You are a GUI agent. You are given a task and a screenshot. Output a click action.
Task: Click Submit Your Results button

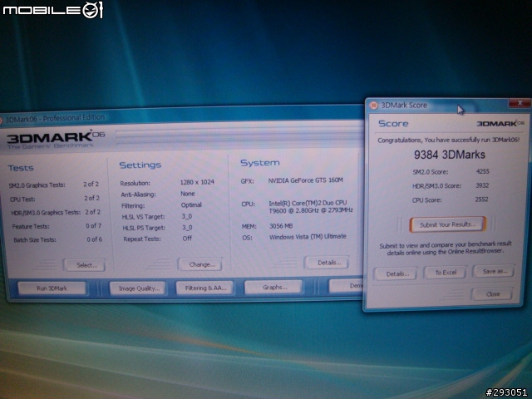[x=447, y=224]
